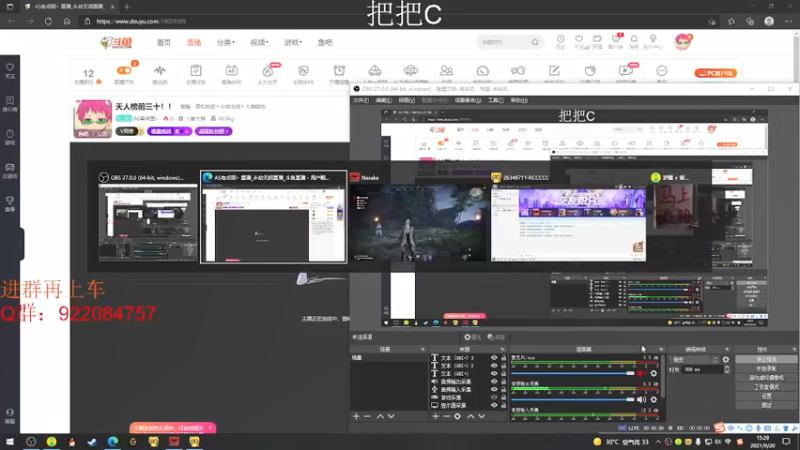Open the user avatar in Douyu header
This screenshot has height=450, width=800.
click(682, 42)
